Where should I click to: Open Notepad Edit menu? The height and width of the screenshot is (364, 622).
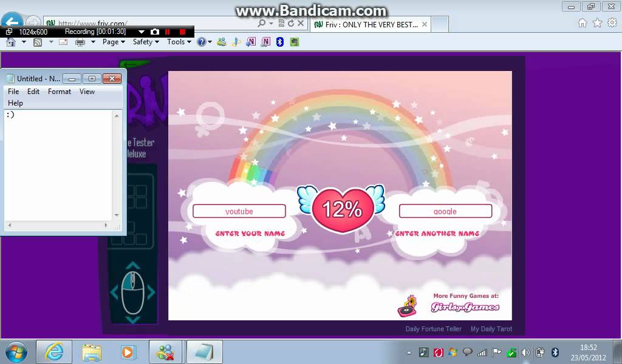coord(33,92)
